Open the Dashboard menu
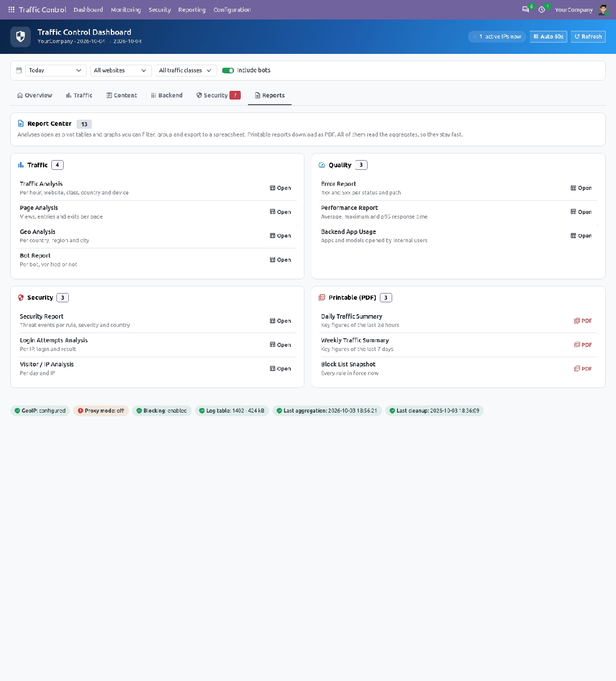The height and width of the screenshot is (681, 616). [88, 10]
